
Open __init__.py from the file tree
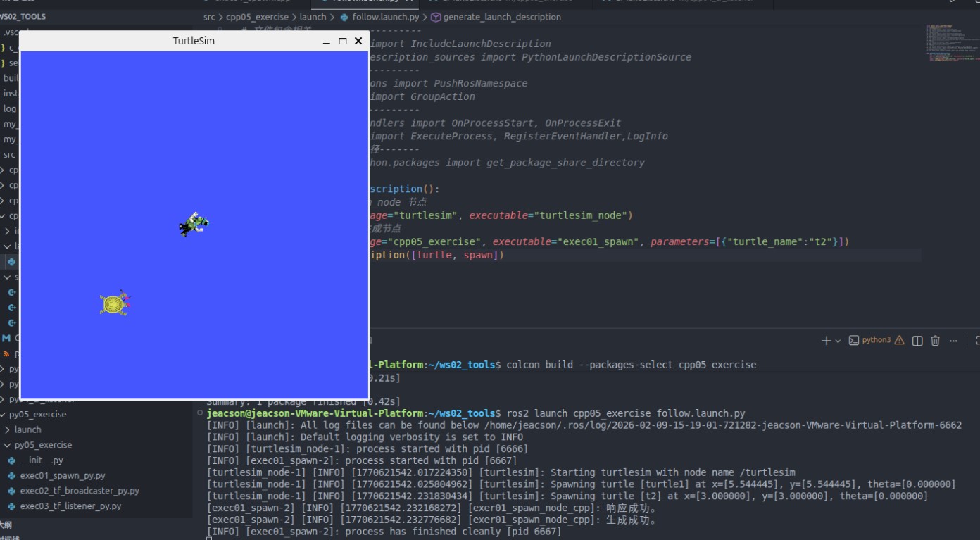click(42, 460)
